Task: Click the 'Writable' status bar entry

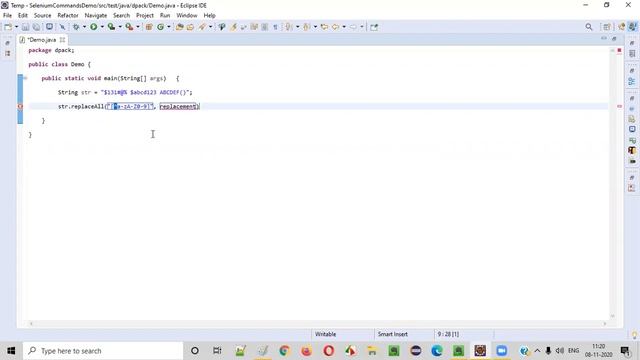Action: (325, 334)
